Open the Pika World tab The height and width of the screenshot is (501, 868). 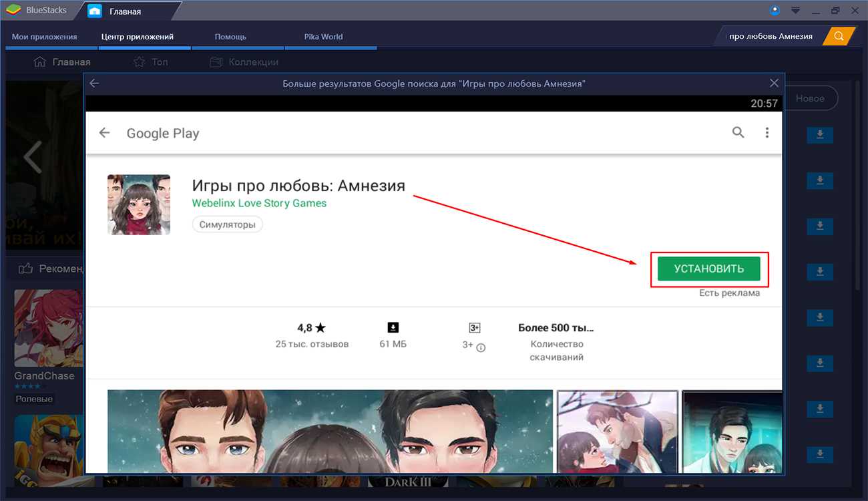coord(322,37)
